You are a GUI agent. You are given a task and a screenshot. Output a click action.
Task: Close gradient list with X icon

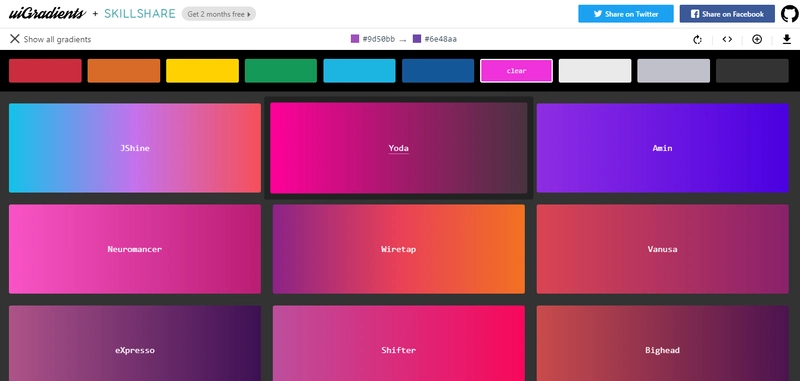click(15, 39)
